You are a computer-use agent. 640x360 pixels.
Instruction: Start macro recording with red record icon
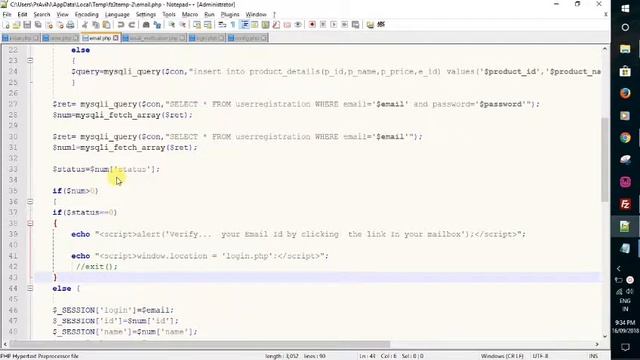(312, 25)
